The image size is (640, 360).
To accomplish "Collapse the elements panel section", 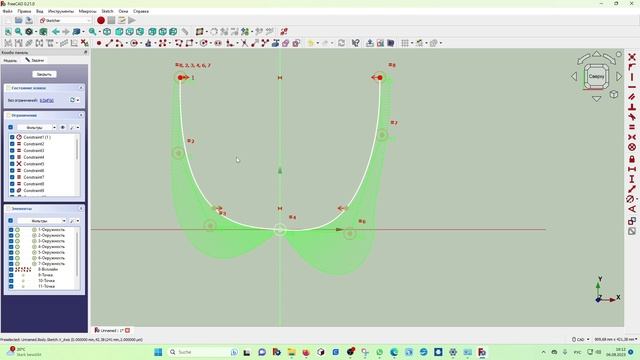I will 81,209.
